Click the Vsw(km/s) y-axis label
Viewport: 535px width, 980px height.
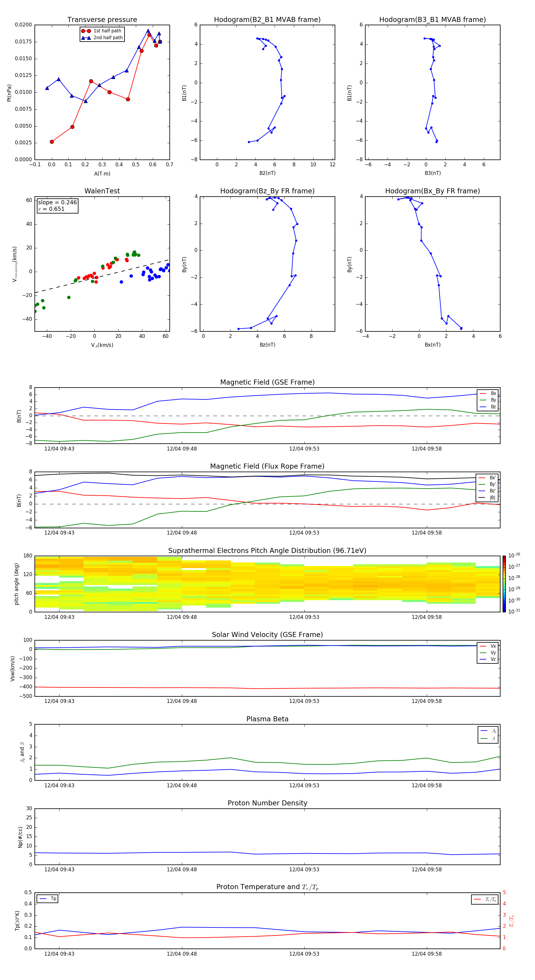tap(12, 668)
